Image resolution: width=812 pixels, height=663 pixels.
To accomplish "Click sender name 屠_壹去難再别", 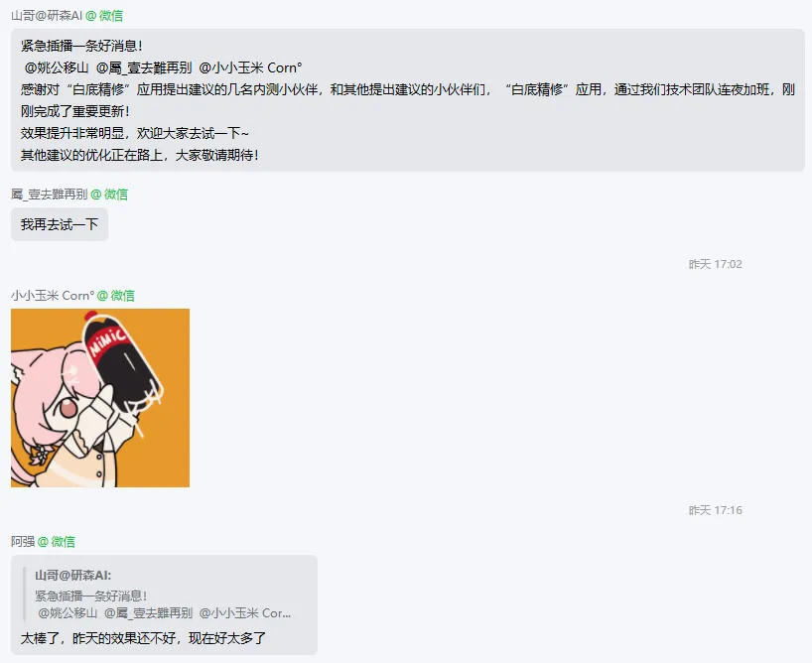I will [50, 195].
